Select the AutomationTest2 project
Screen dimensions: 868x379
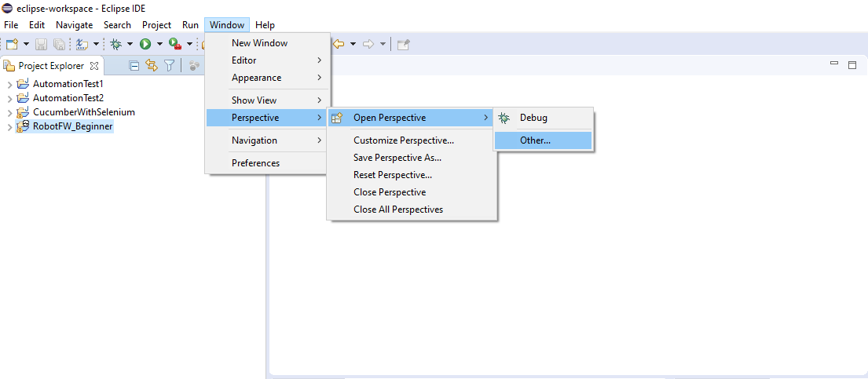coord(68,98)
